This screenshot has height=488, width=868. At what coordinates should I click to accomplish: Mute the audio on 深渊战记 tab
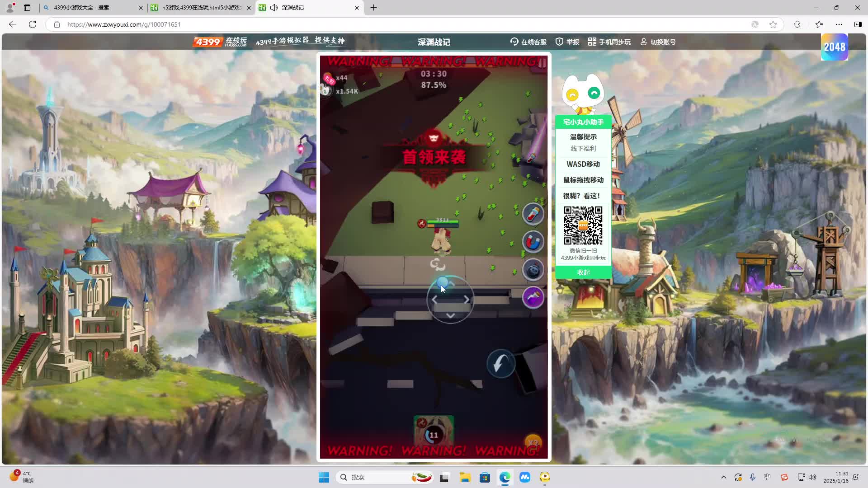[274, 8]
